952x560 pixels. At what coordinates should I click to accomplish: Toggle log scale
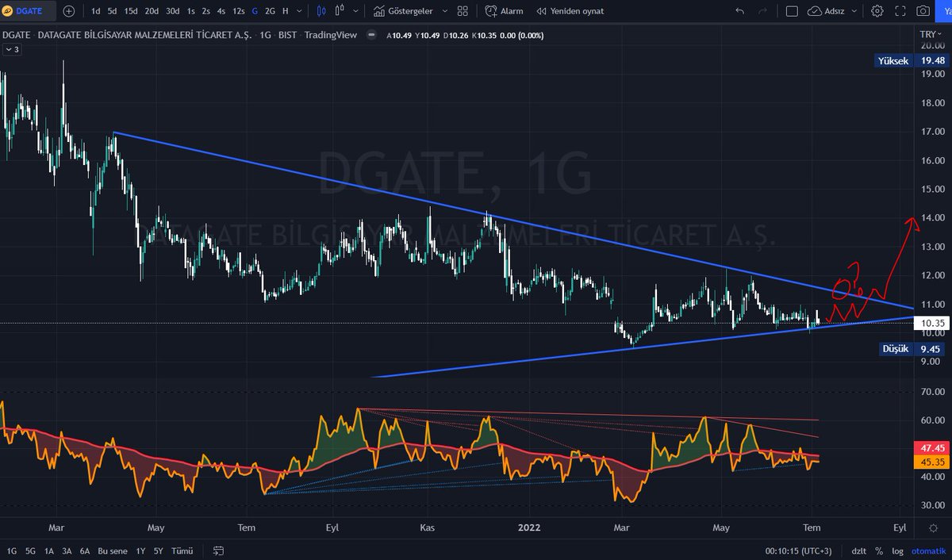click(x=898, y=550)
